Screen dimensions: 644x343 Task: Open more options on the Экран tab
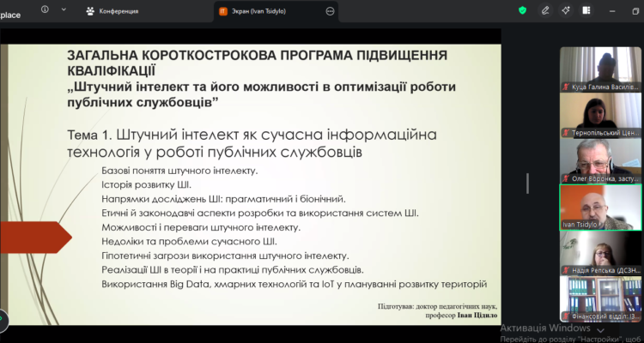[x=331, y=11]
